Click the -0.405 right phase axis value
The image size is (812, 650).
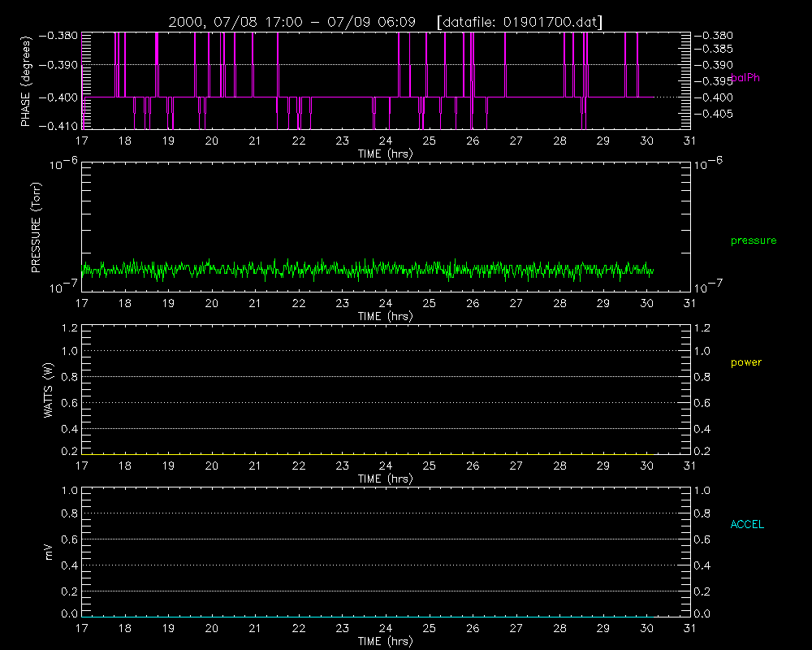pos(714,114)
